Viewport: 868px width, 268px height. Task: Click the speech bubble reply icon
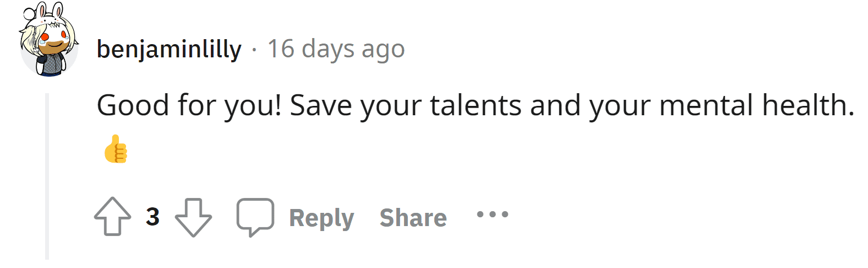255,217
